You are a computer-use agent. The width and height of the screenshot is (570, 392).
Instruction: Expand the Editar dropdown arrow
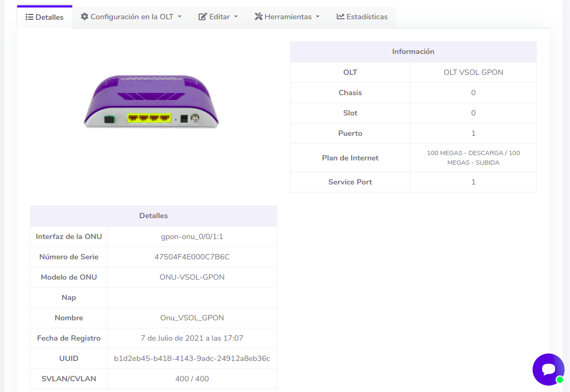[x=236, y=17]
